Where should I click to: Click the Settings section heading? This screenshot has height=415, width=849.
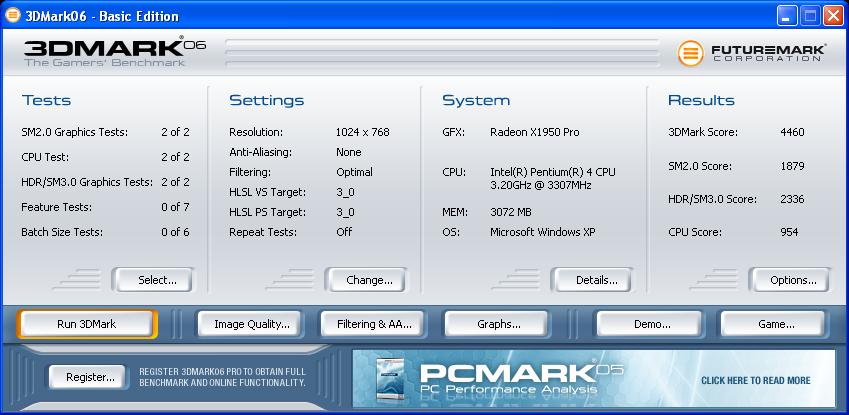266,100
